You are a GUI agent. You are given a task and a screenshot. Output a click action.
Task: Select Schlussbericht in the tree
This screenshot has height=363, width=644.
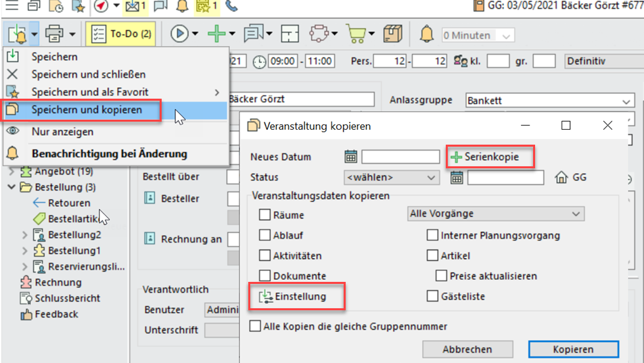point(68,298)
